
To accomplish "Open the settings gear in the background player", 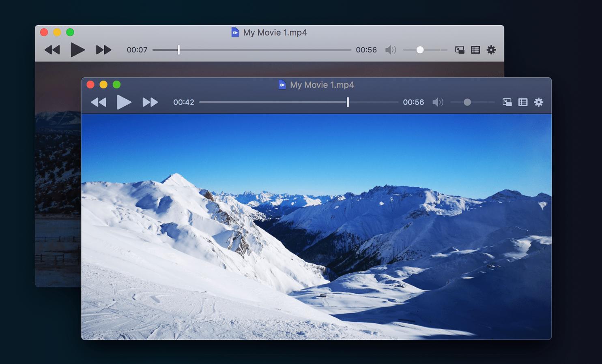I will (x=491, y=49).
